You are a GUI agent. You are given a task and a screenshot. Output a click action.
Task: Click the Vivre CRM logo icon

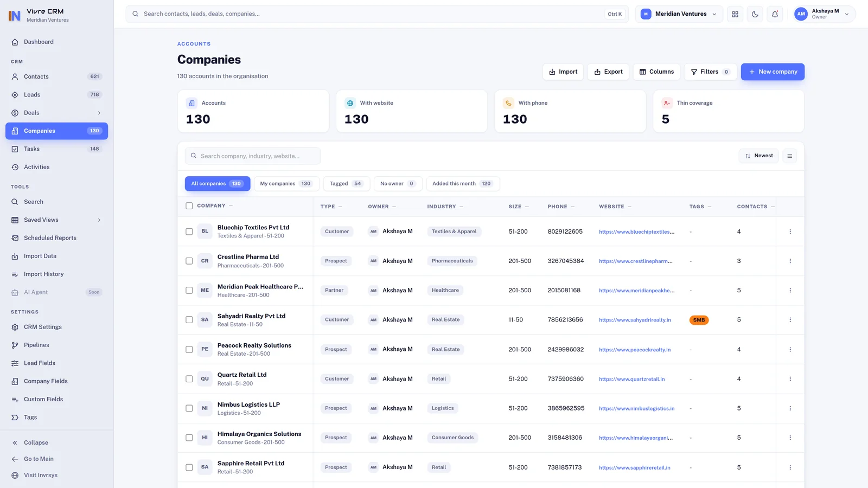pyautogui.click(x=15, y=15)
